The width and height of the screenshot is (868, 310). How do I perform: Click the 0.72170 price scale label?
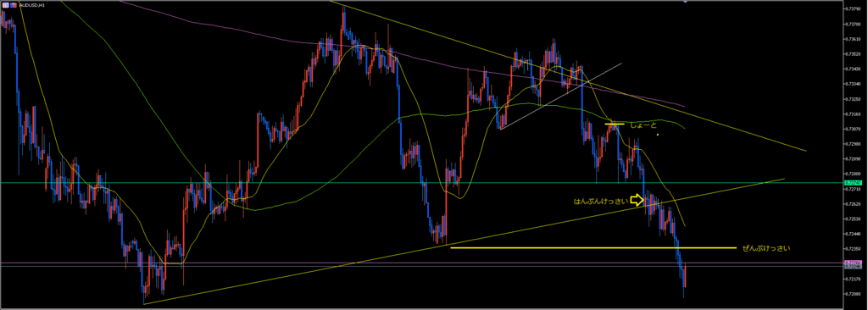853,279
